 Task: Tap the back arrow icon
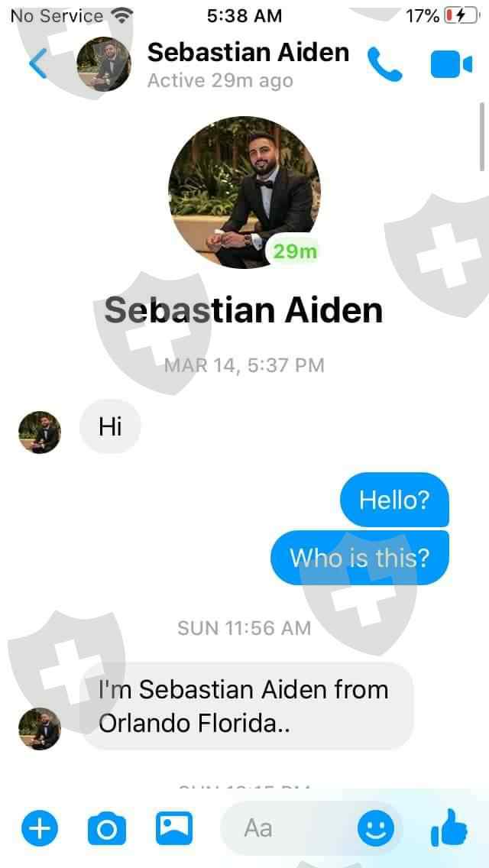[38, 63]
